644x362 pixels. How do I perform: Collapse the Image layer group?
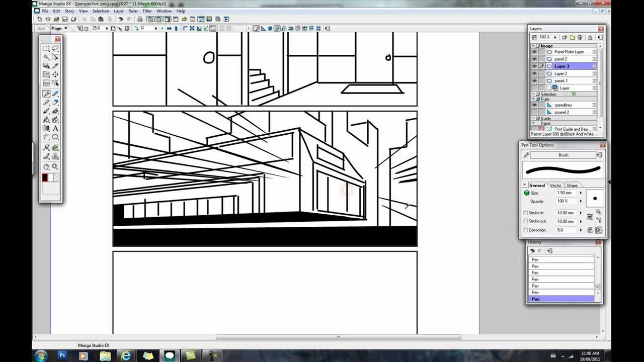click(x=533, y=46)
